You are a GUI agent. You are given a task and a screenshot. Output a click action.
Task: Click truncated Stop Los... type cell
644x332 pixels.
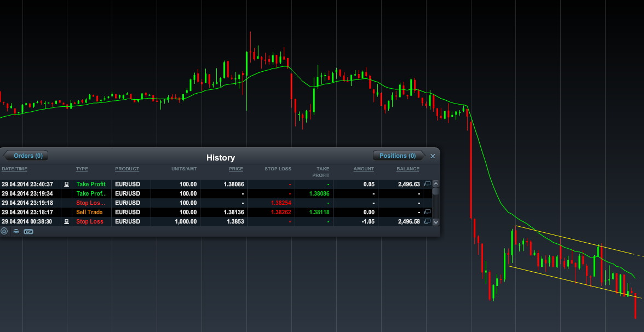[x=90, y=203]
